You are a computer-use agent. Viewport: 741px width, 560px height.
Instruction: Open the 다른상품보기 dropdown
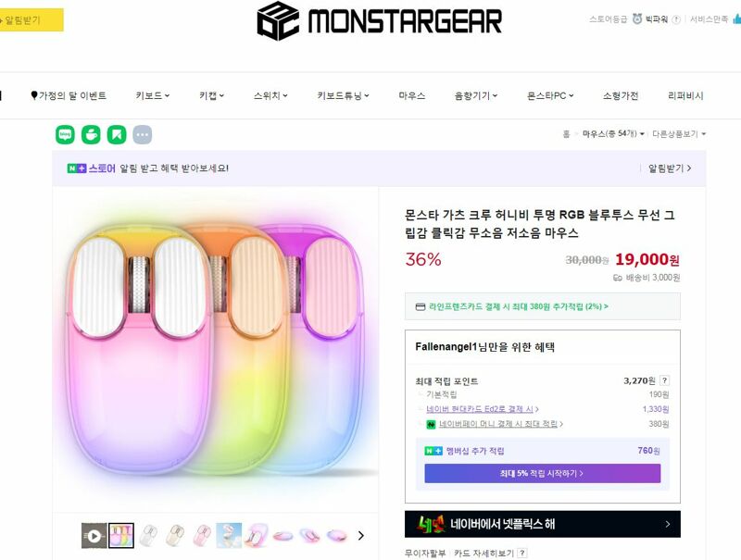click(679, 134)
